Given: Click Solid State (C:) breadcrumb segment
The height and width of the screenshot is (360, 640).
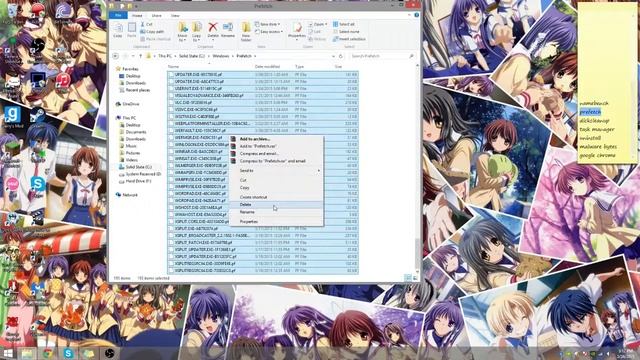Looking at the screenshot, I should [x=191, y=56].
